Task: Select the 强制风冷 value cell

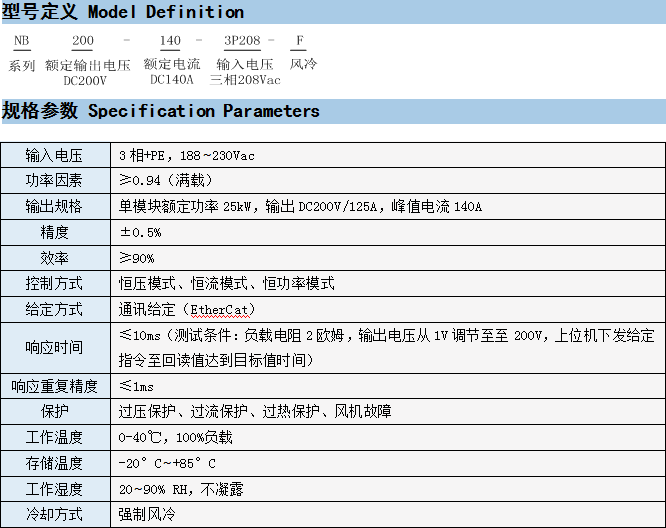Action: click(x=388, y=514)
